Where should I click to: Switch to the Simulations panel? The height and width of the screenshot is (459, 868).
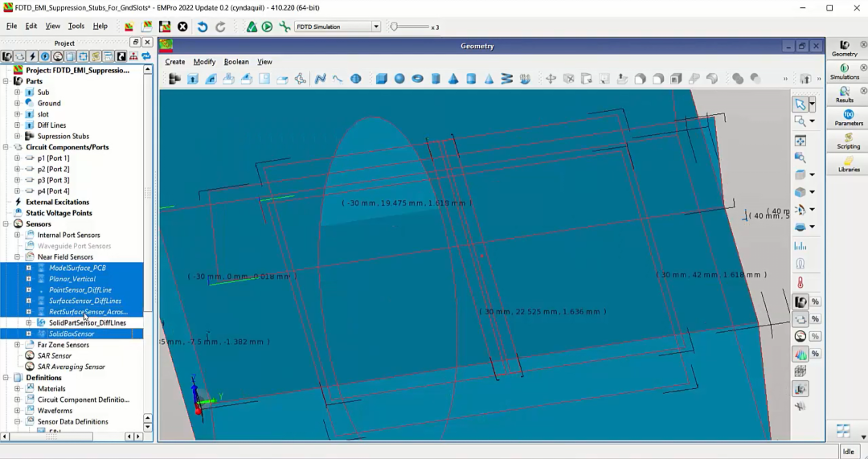844,72
